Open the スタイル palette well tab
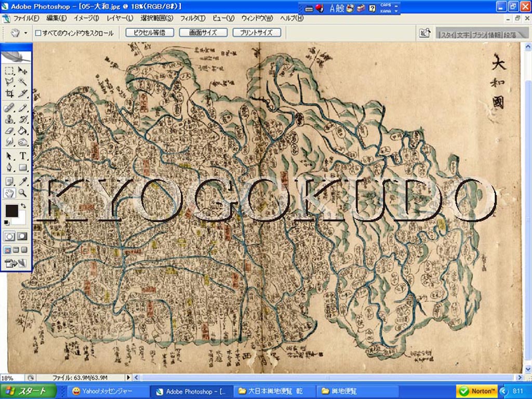This screenshot has width=532, height=399. [x=446, y=35]
